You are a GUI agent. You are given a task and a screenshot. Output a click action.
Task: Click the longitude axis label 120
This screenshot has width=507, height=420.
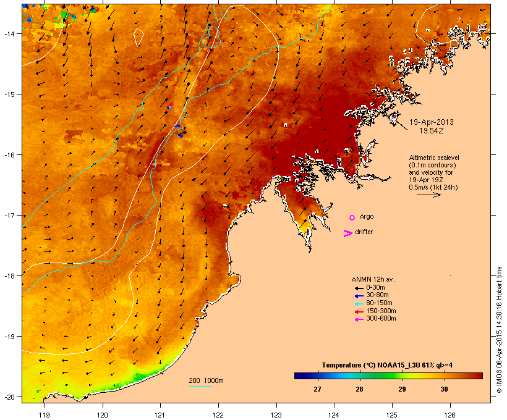point(103,415)
